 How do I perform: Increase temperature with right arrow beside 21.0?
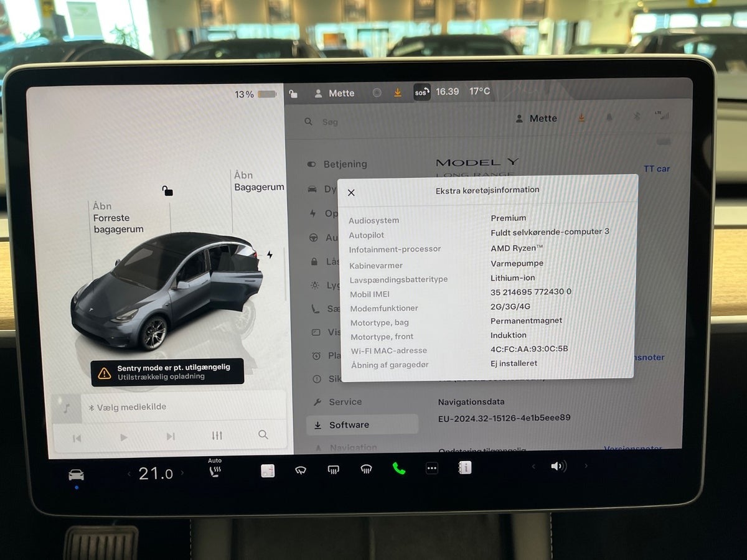[182, 474]
